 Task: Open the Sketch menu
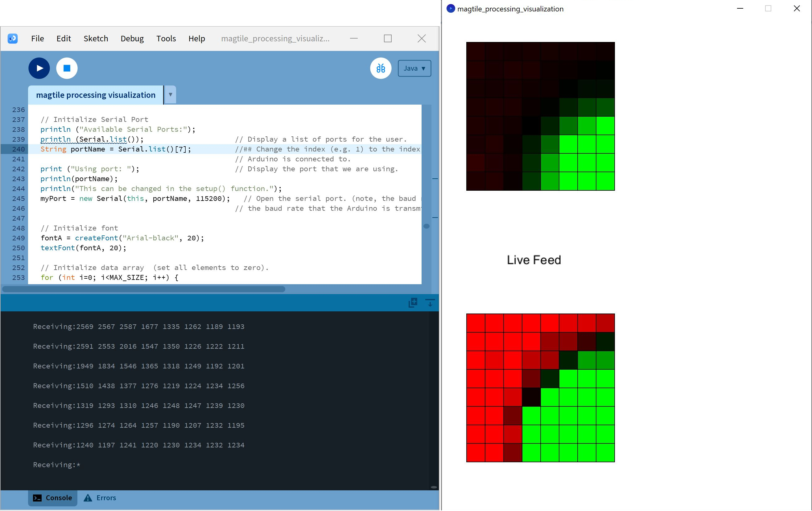(96, 39)
